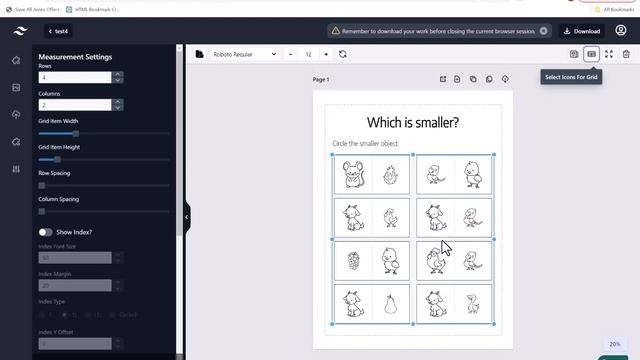Click the Grid Item Width slider handle
640x360 pixels.
[76, 134]
